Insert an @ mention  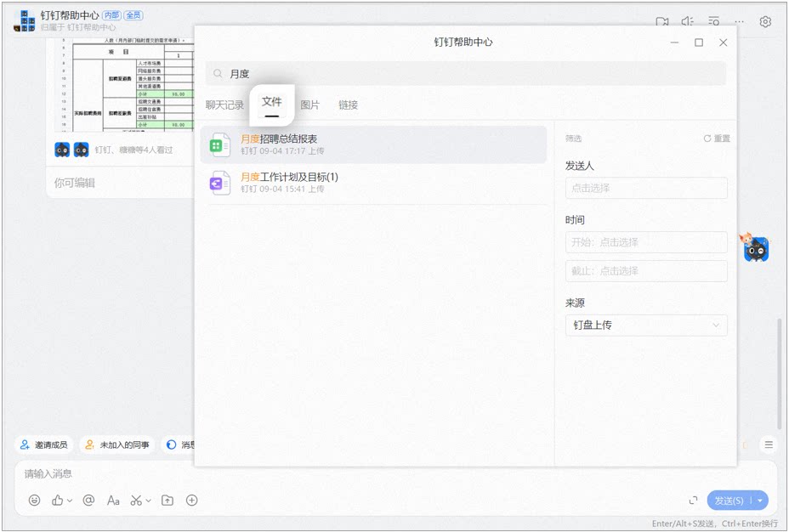pos(88,500)
